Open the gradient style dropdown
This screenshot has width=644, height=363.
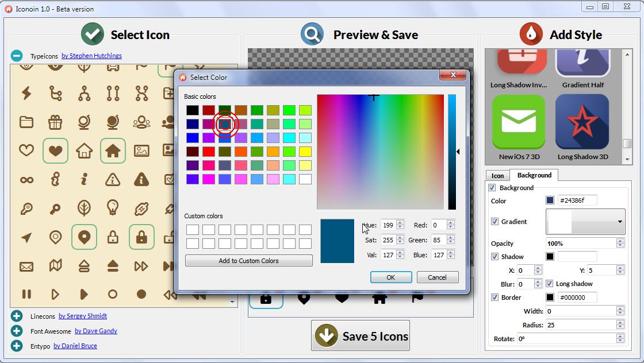tap(620, 222)
